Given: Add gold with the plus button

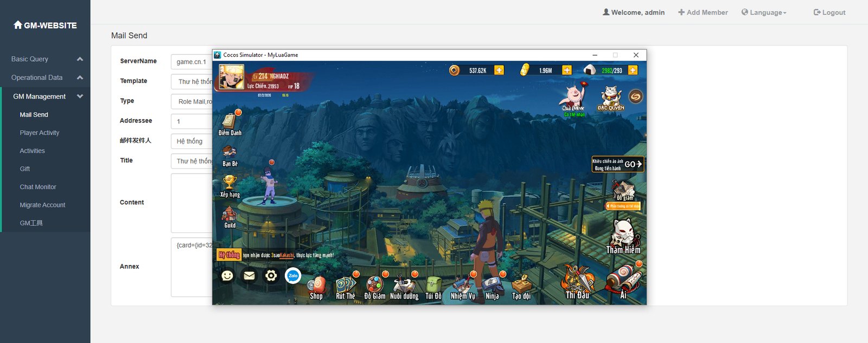Looking at the screenshot, I should tap(567, 70).
